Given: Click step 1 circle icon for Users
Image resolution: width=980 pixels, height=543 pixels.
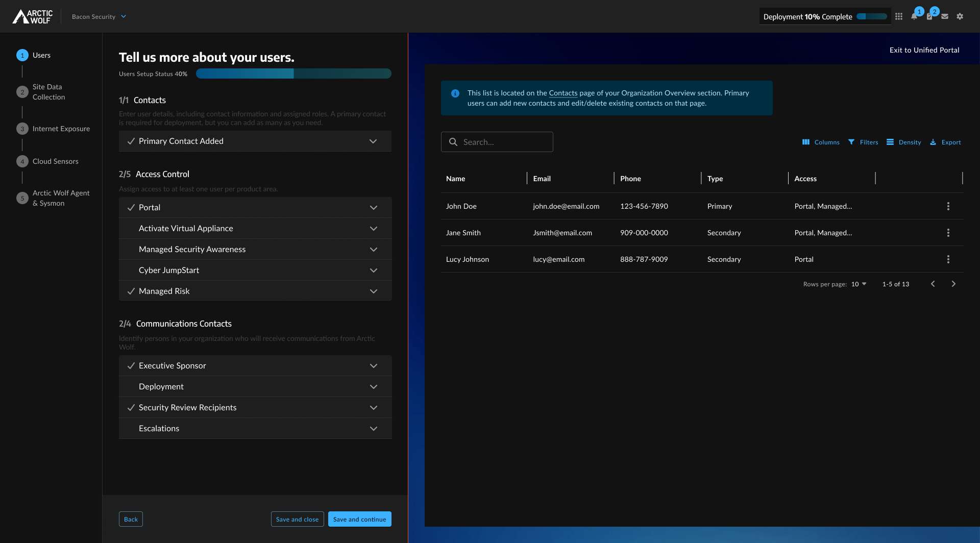Looking at the screenshot, I should point(22,55).
